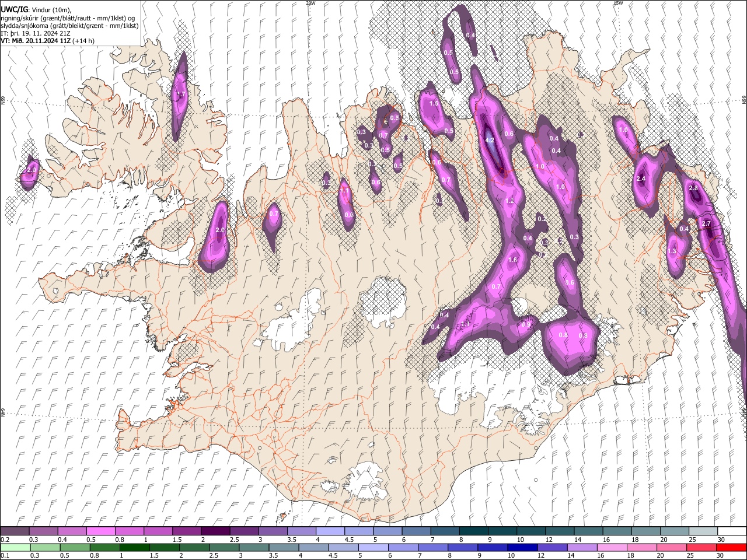The width and height of the screenshot is (747, 560).
Task: Click the '15W' longitude label
Action: pos(618,3)
